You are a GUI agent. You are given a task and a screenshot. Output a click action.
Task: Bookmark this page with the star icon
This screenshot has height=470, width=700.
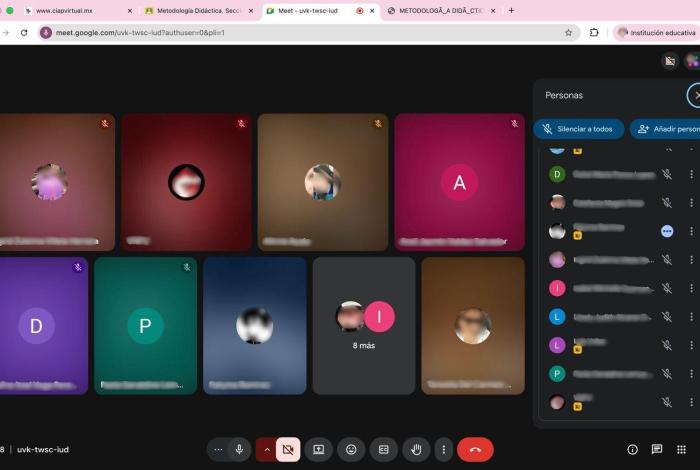568,32
